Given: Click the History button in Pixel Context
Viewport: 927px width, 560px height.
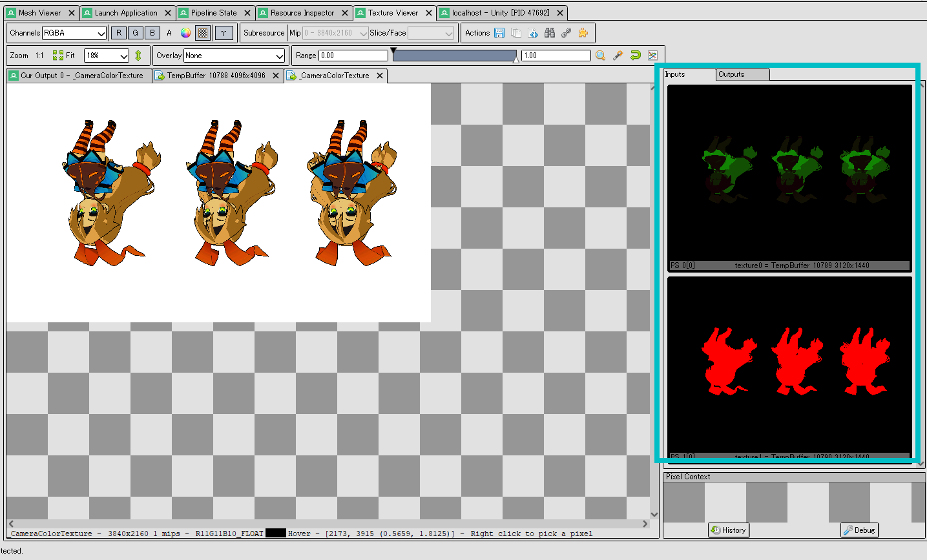Looking at the screenshot, I should coord(729,530).
